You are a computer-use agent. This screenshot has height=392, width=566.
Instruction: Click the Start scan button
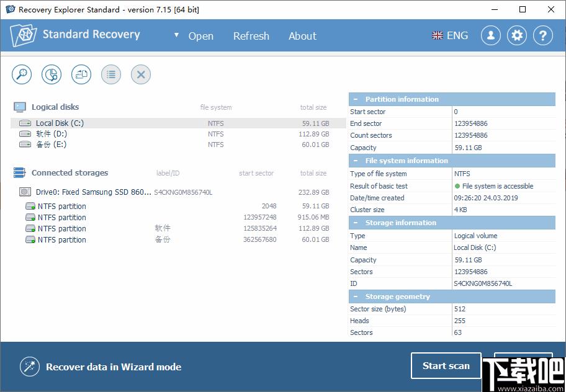(446, 366)
